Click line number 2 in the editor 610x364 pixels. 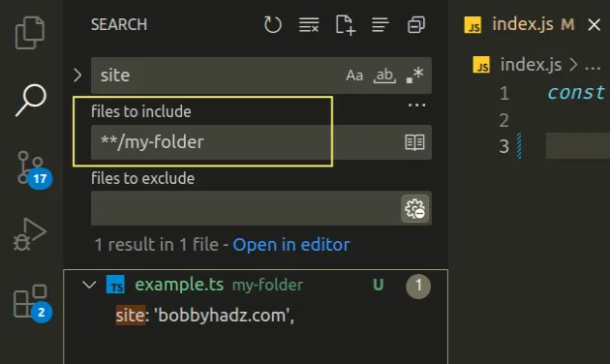504,120
